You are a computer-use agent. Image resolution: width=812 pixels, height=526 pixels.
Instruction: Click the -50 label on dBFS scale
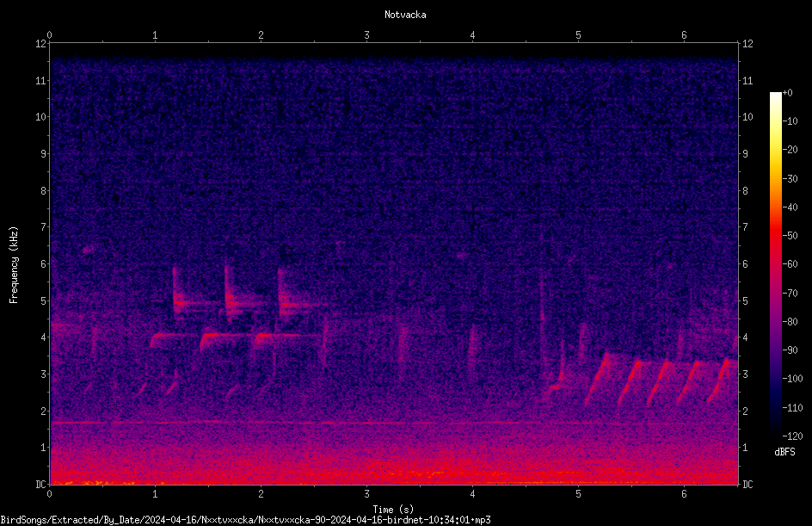pyautogui.click(x=790, y=235)
